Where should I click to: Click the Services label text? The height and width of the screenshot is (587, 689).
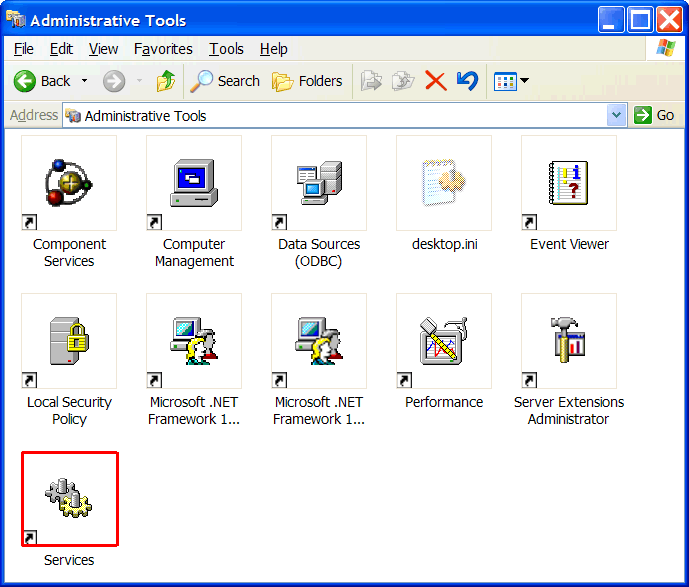click(69, 560)
